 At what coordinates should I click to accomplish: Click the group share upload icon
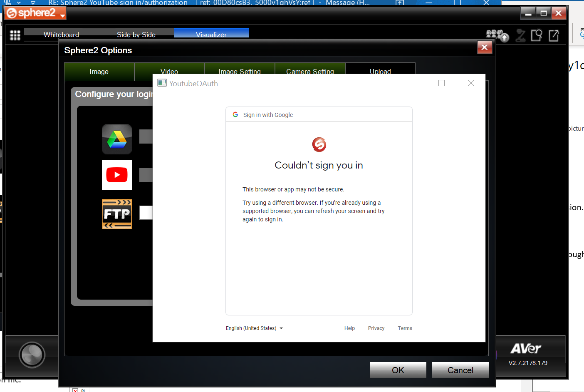[497, 36]
